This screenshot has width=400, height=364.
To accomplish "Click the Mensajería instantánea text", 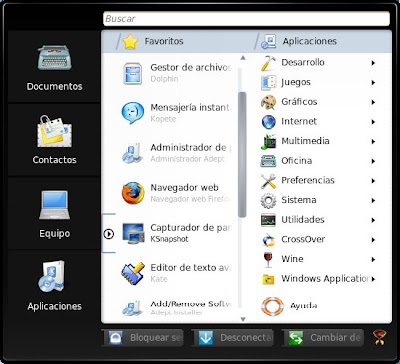I will 191,108.
